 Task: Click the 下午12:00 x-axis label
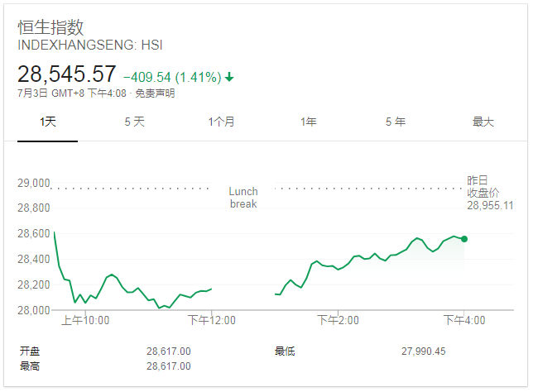coord(211,320)
